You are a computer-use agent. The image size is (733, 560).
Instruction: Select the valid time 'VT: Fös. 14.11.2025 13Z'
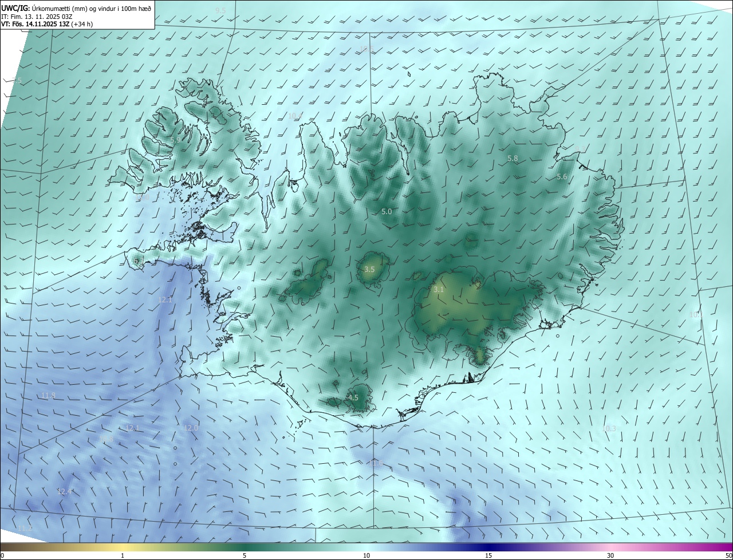coord(36,24)
